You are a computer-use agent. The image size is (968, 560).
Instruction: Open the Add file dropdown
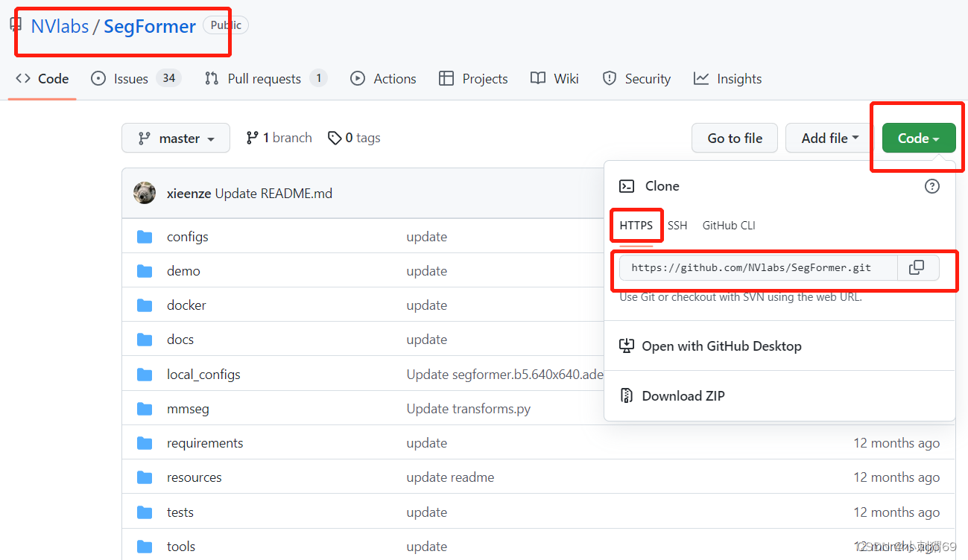[829, 139]
